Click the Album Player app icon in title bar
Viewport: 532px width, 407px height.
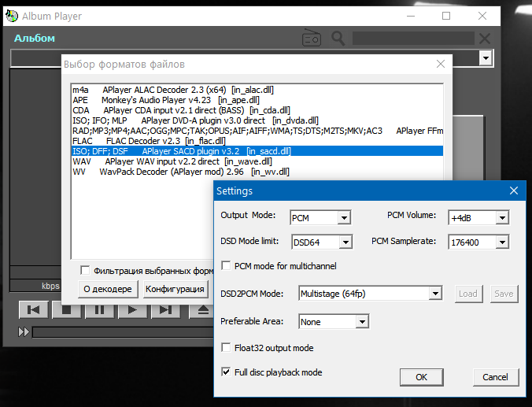pyautogui.click(x=12, y=16)
